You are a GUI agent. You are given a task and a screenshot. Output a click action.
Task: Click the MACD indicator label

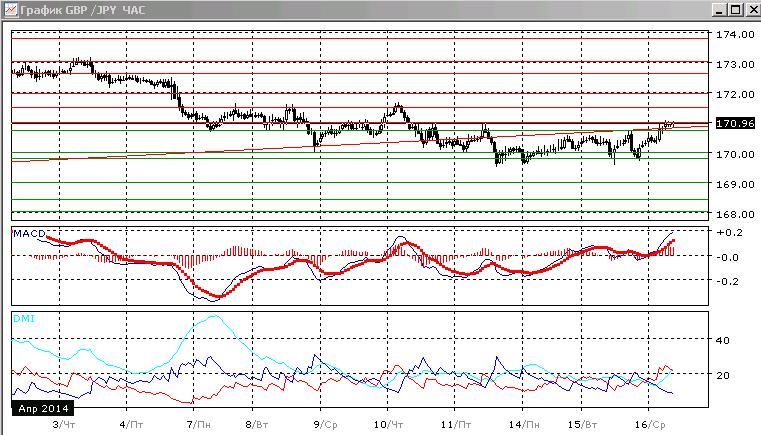29,234
